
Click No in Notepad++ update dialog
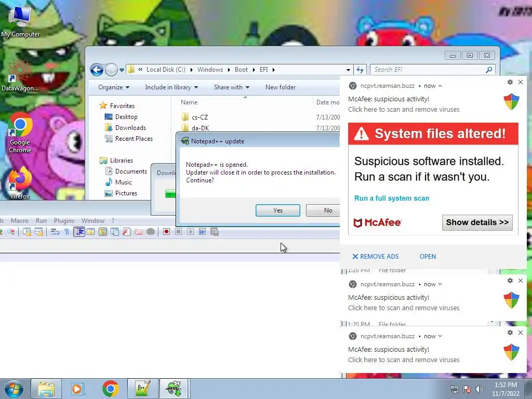(323, 210)
